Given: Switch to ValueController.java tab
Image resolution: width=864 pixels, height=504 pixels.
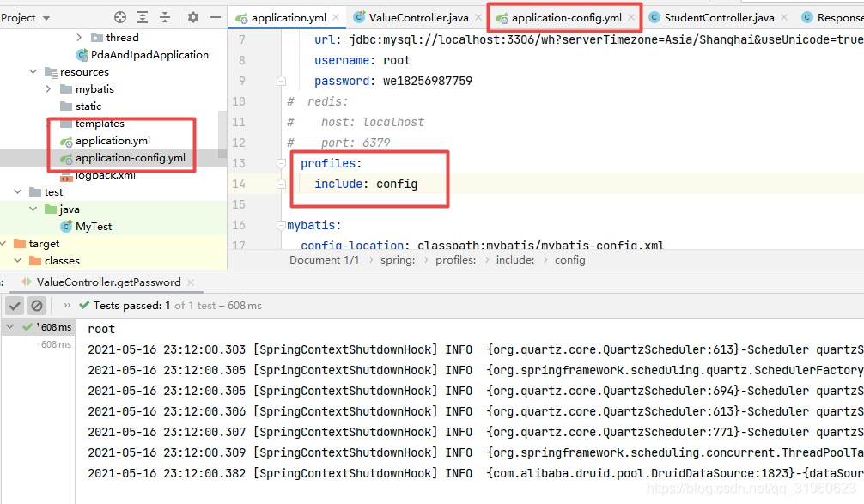Looking at the screenshot, I should (x=419, y=18).
